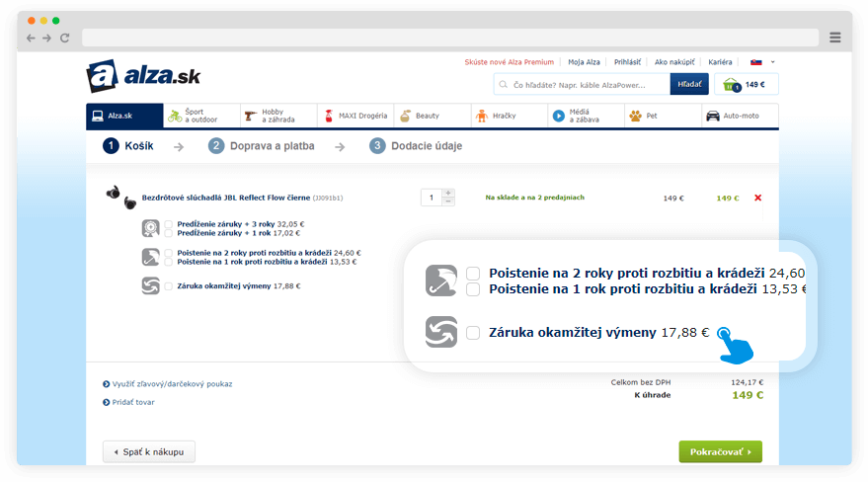The image size is (868, 482).
Task: Click the alza.sk logo
Action: 143,76
